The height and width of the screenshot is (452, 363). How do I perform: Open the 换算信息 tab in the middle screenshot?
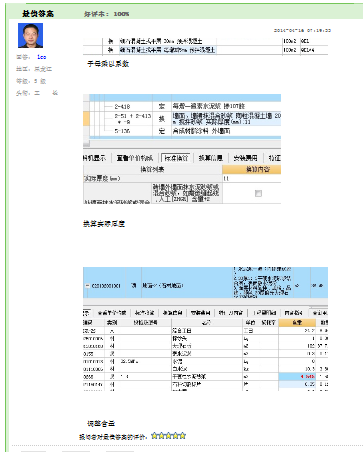point(210,158)
